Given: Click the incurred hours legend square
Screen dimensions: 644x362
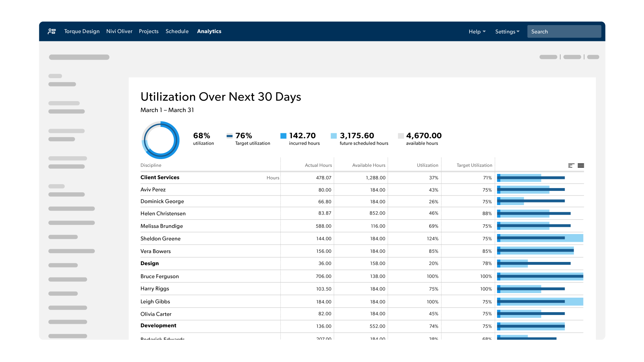Looking at the screenshot, I should [283, 135].
